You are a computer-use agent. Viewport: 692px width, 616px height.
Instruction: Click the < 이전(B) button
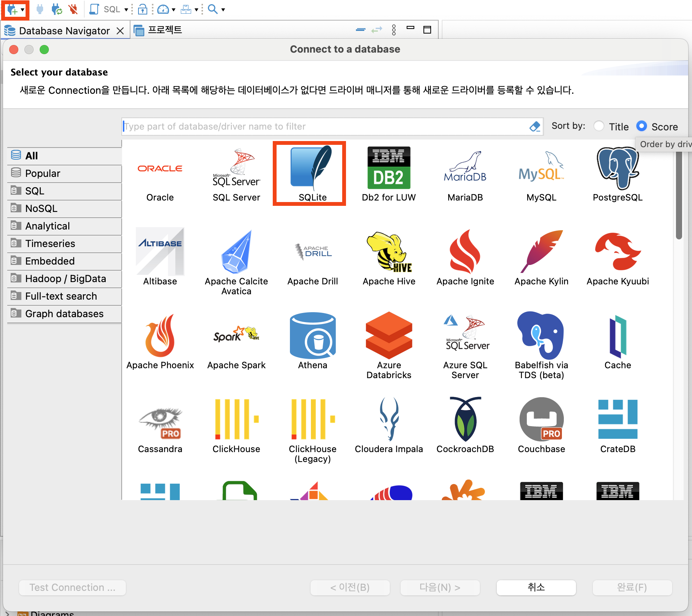point(350,587)
